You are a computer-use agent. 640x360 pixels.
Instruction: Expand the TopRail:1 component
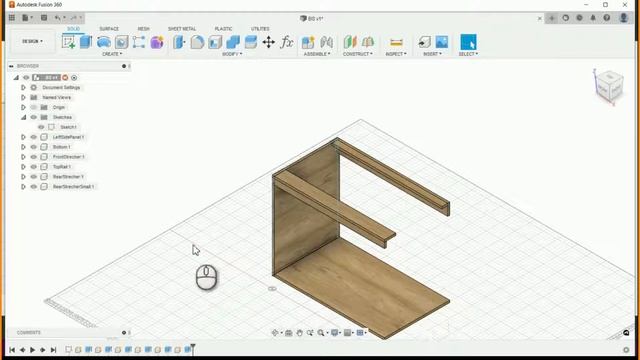tap(23, 167)
